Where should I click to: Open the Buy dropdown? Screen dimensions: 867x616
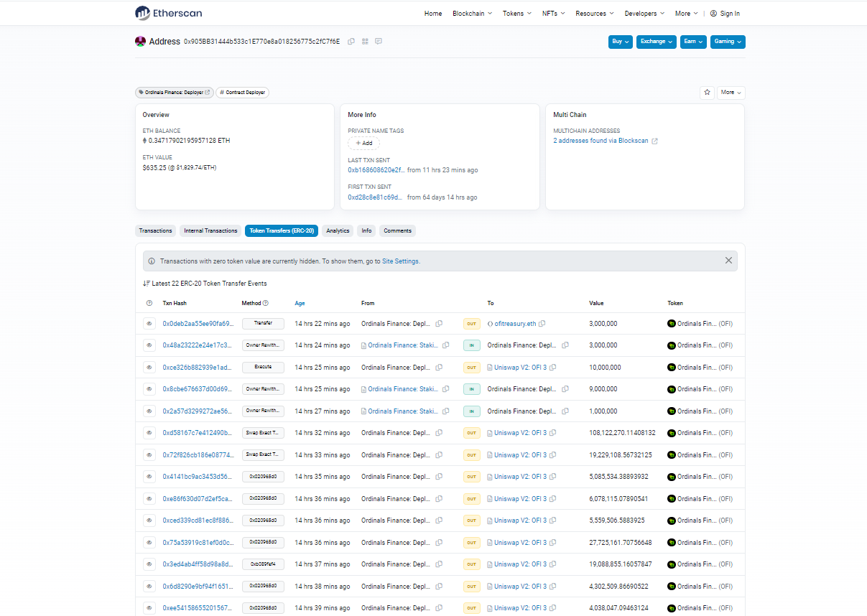(x=621, y=42)
